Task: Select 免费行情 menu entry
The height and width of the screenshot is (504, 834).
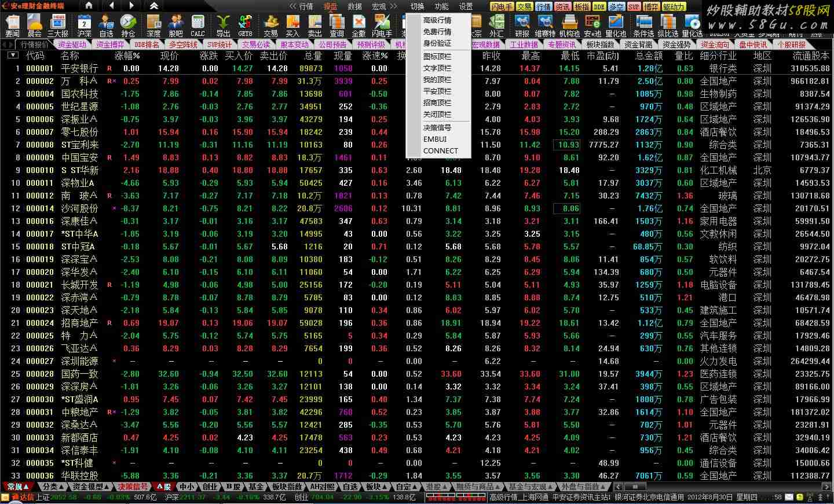Action: point(437,32)
